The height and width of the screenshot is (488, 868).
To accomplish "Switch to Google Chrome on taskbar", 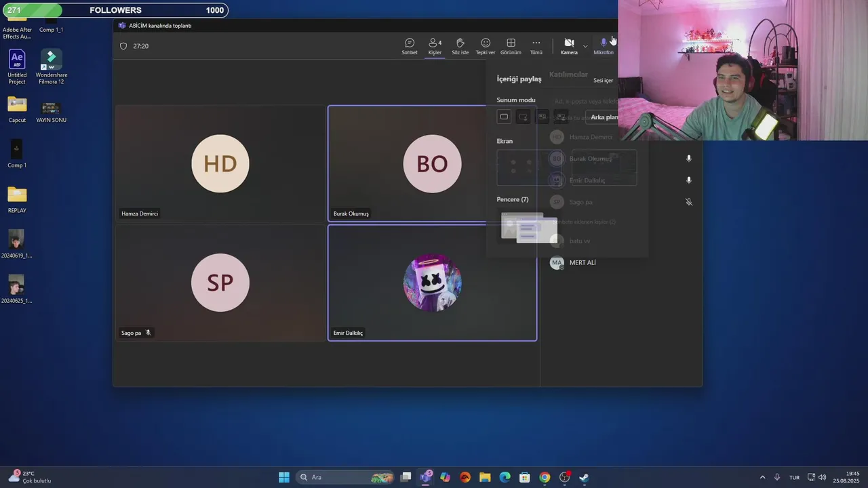I will coord(545,477).
